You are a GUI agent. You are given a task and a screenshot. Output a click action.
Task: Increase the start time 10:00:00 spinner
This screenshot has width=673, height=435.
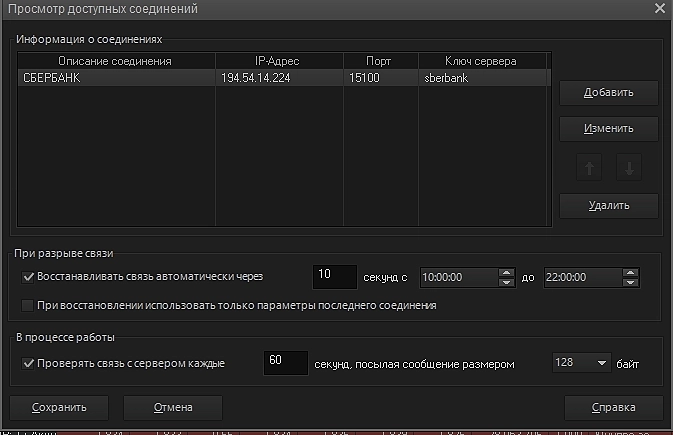(506, 272)
